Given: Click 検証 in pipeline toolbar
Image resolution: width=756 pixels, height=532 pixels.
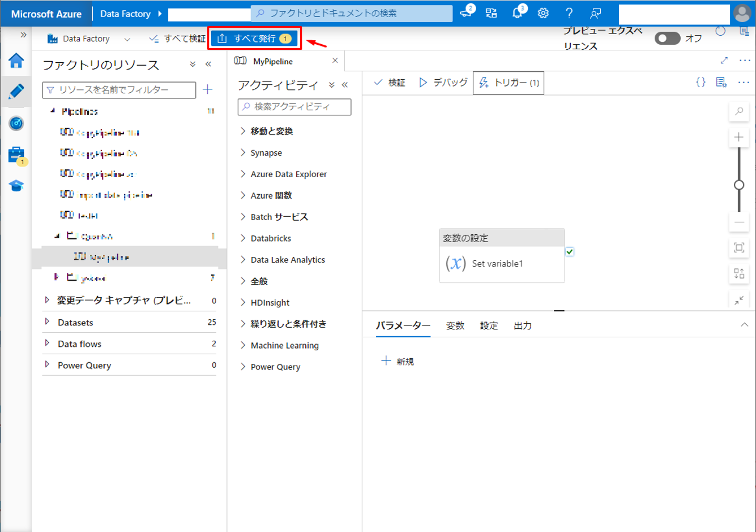Looking at the screenshot, I should pos(390,83).
